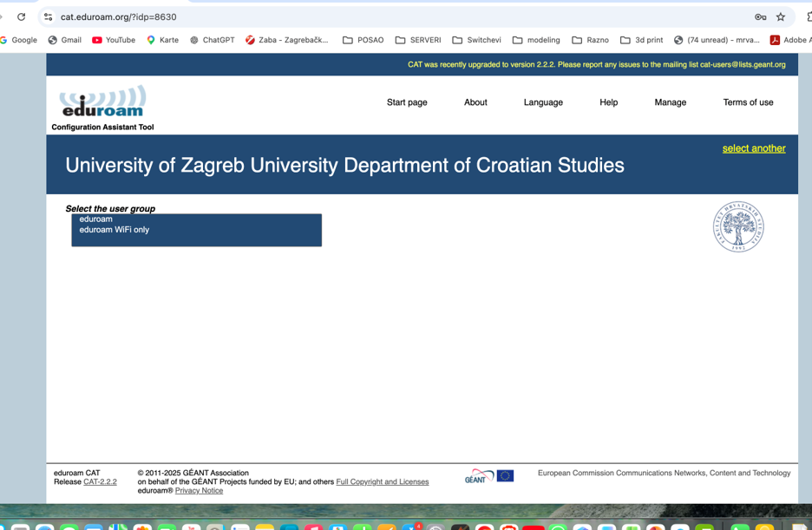
Task: Open the Manage menu item
Action: tap(670, 102)
